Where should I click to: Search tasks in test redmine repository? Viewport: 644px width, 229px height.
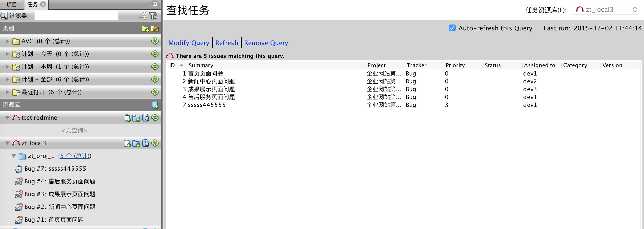pyautogui.click(x=146, y=118)
